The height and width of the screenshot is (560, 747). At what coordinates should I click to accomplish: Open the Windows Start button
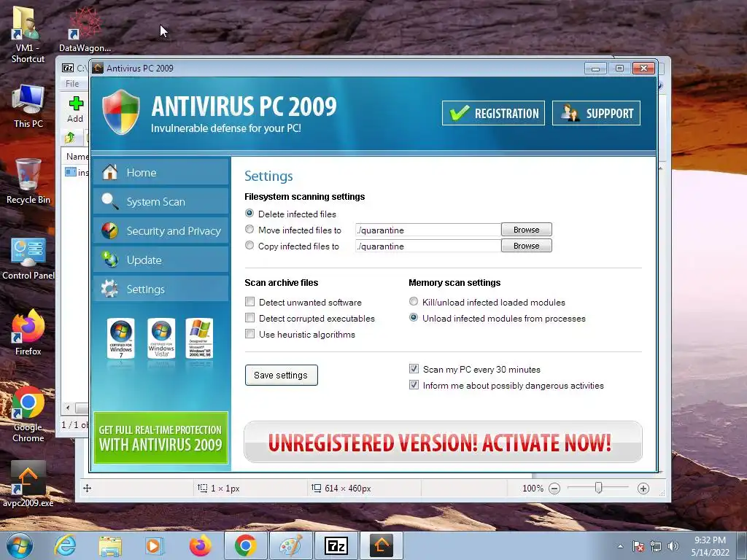[x=20, y=545]
